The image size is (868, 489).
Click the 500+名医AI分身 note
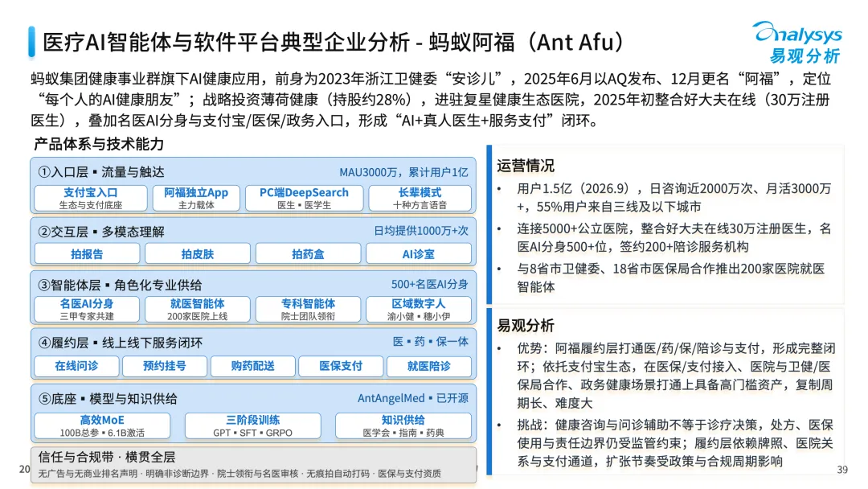tap(429, 284)
